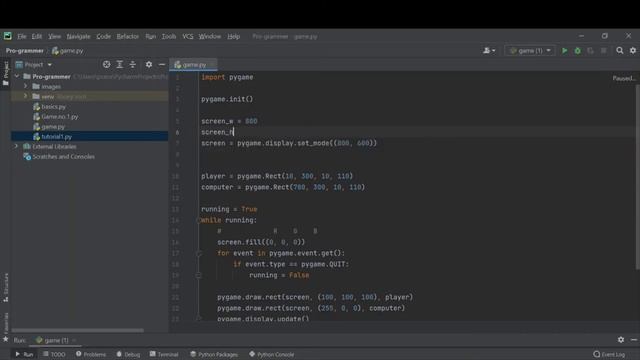640x360 pixels.
Task: Open Run tool window button
Action: 24,354
